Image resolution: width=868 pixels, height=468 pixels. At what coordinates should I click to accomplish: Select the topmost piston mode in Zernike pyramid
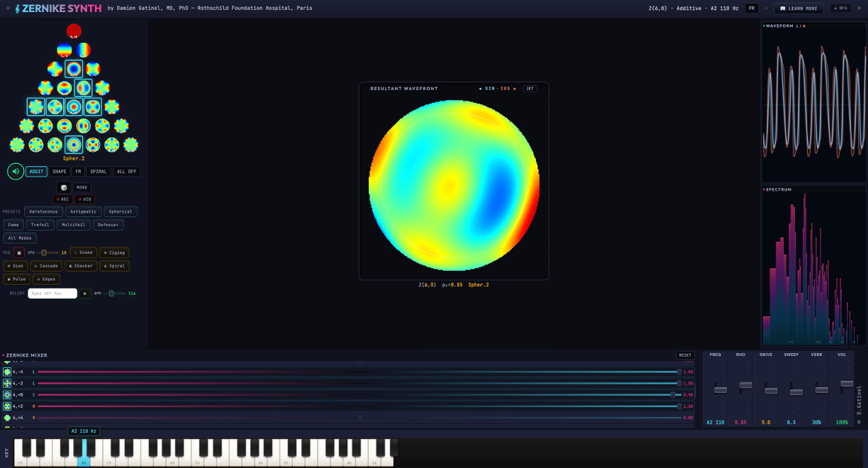tap(74, 30)
